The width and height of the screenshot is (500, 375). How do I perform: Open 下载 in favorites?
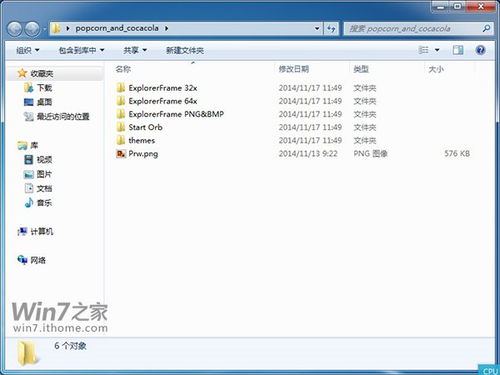[44, 88]
